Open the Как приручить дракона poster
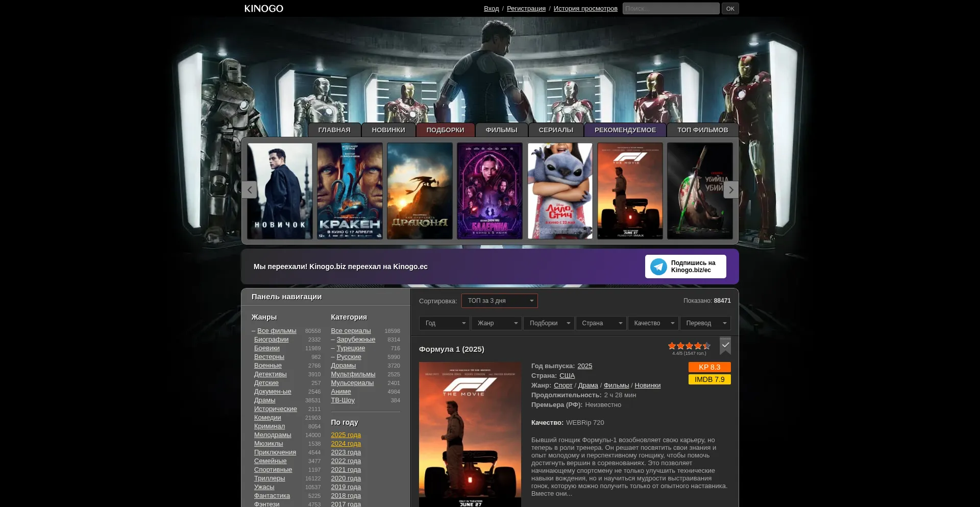Screen dimensions: 980x507 (420, 191)
